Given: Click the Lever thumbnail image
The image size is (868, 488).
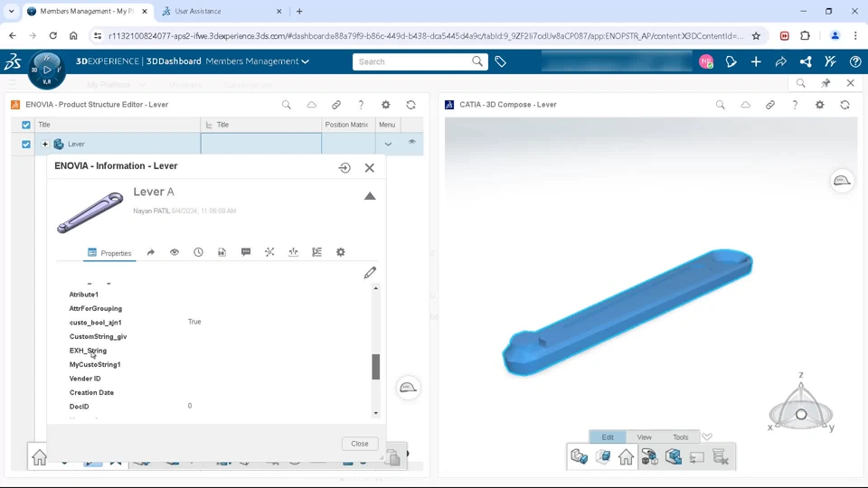Looking at the screenshot, I should click(90, 211).
